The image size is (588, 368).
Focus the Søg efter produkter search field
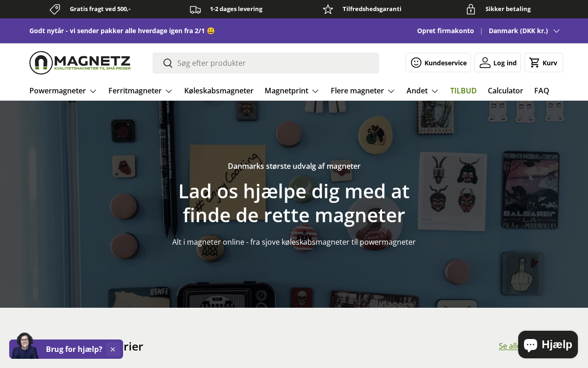tap(266, 63)
